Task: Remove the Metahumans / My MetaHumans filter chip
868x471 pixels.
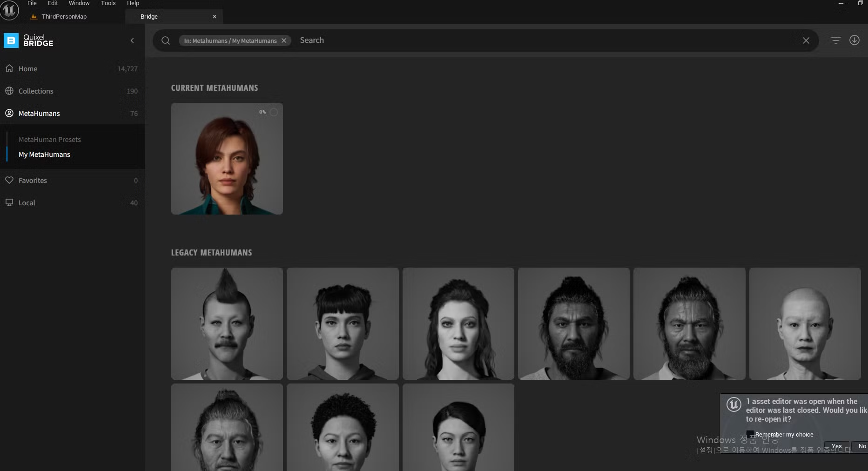Action: click(284, 40)
